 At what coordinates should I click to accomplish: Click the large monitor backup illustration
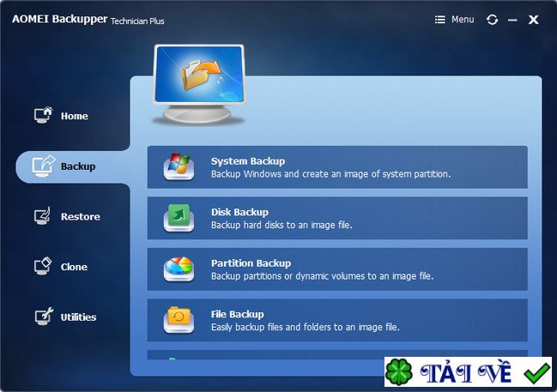coord(199,85)
